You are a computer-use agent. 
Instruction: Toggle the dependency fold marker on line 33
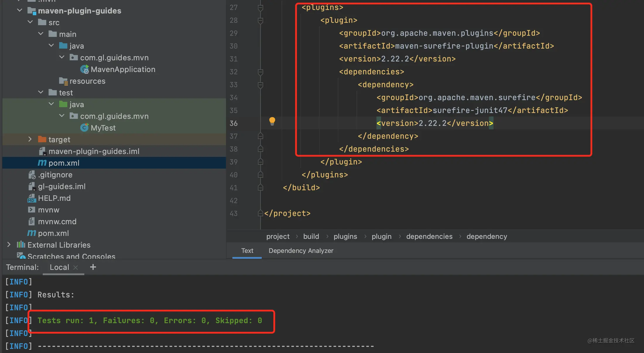260,85
